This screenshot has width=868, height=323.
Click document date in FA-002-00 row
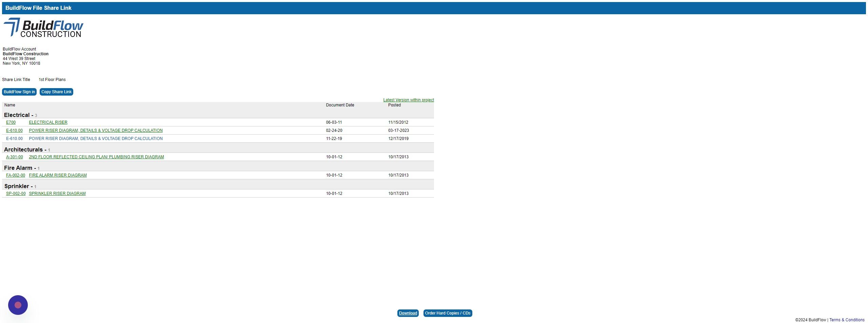[x=334, y=175]
